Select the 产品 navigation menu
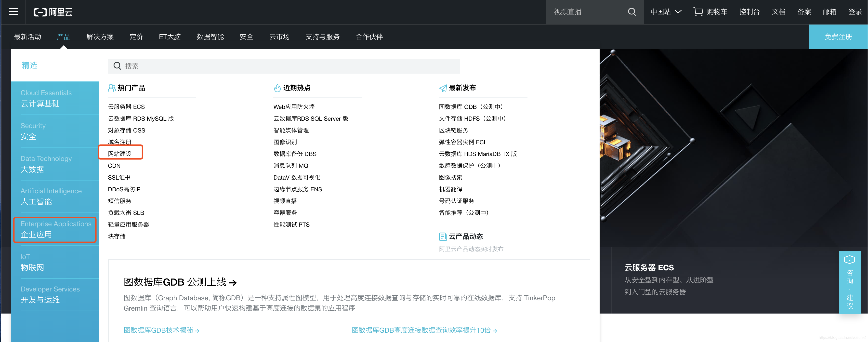868x342 pixels. coord(64,37)
